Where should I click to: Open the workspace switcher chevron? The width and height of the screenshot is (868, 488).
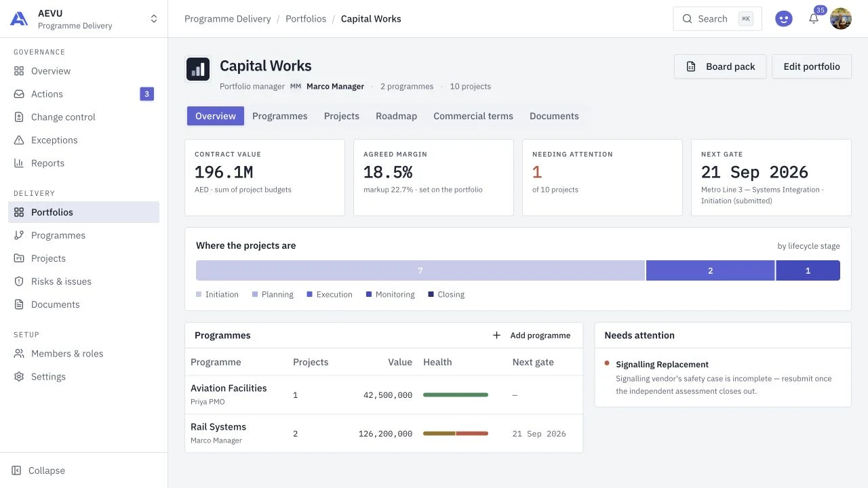pyautogui.click(x=154, y=19)
